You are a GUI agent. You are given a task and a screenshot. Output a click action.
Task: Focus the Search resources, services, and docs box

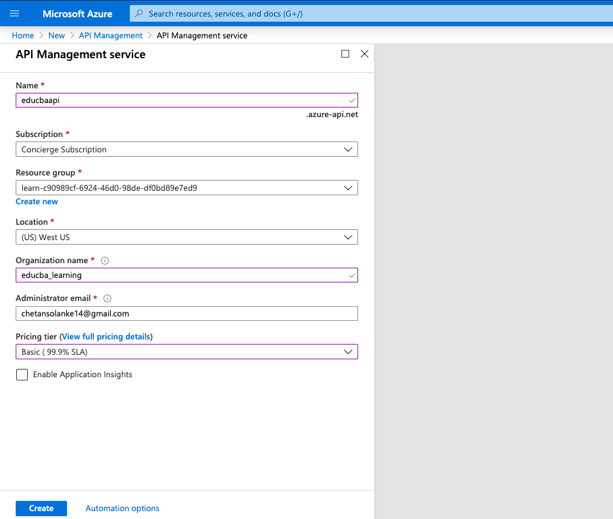[x=371, y=14]
